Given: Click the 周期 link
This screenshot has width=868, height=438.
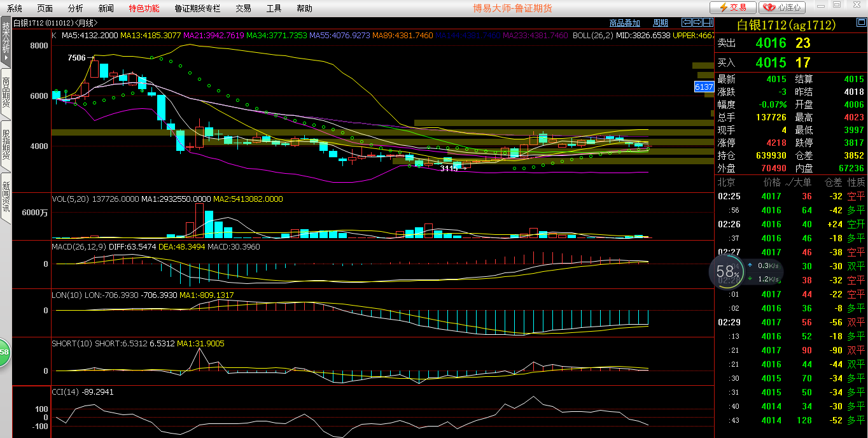Looking at the screenshot, I should coord(661,23).
